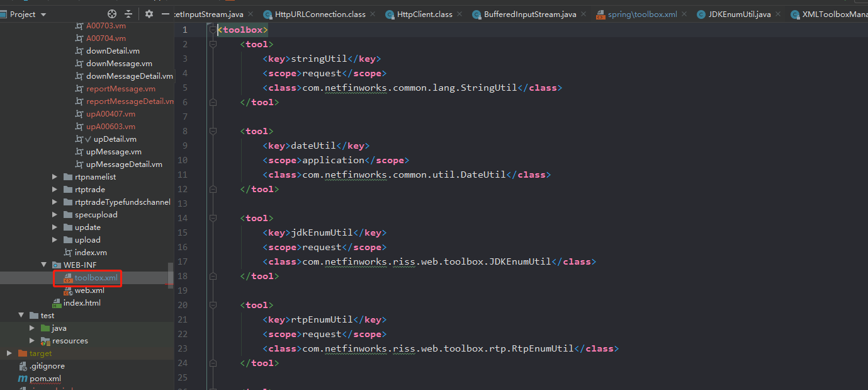Expand the upload folder arrow
Image resolution: width=868 pixels, height=390 pixels.
pos(55,240)
